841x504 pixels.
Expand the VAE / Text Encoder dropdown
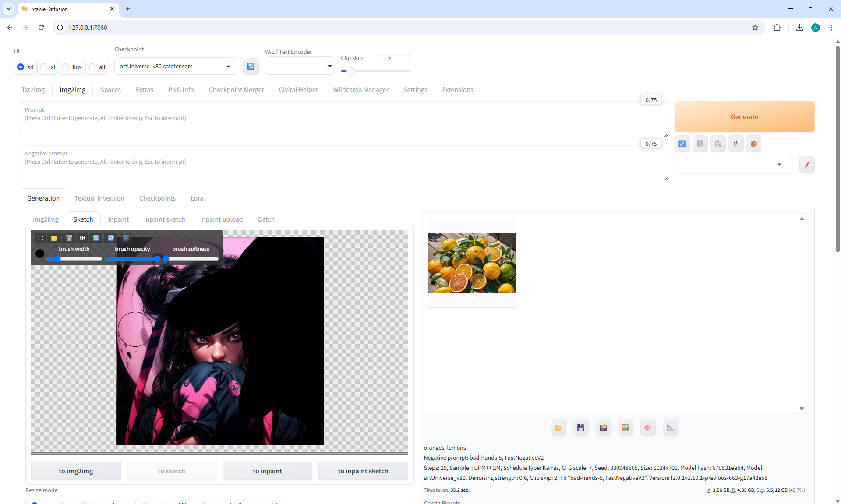[300, 66]
